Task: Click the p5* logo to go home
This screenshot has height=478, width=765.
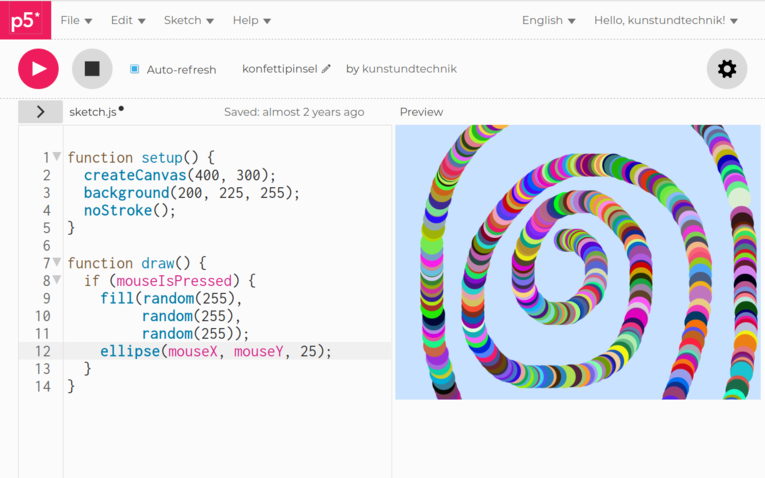Action: [25, 20]
